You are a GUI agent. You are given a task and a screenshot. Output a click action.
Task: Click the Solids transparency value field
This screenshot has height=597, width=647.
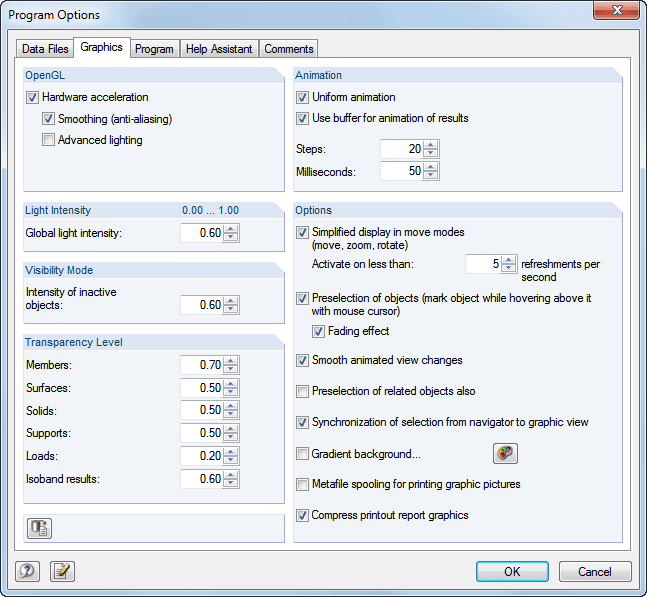click(x=202, y=410)
